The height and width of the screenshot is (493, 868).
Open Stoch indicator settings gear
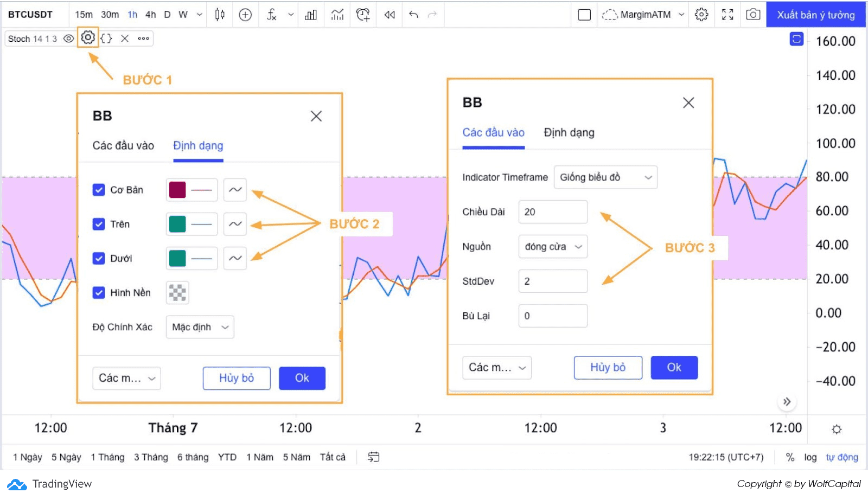tap(88, 37)
